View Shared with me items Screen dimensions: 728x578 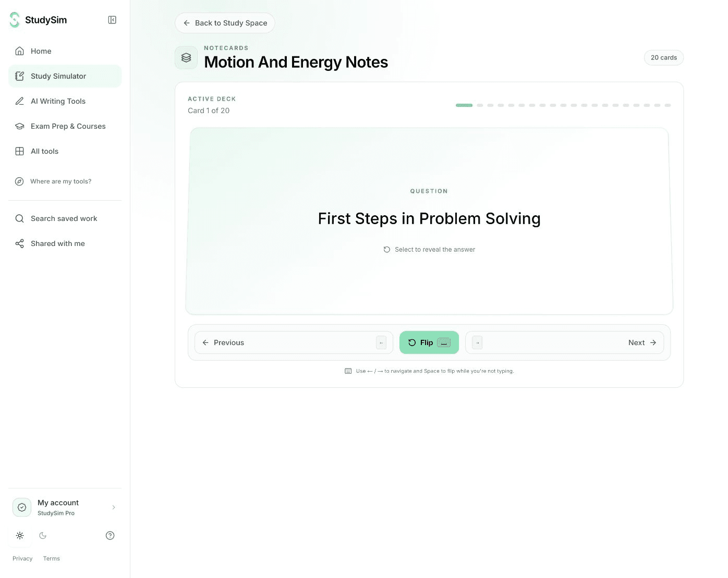click(65, 243)
